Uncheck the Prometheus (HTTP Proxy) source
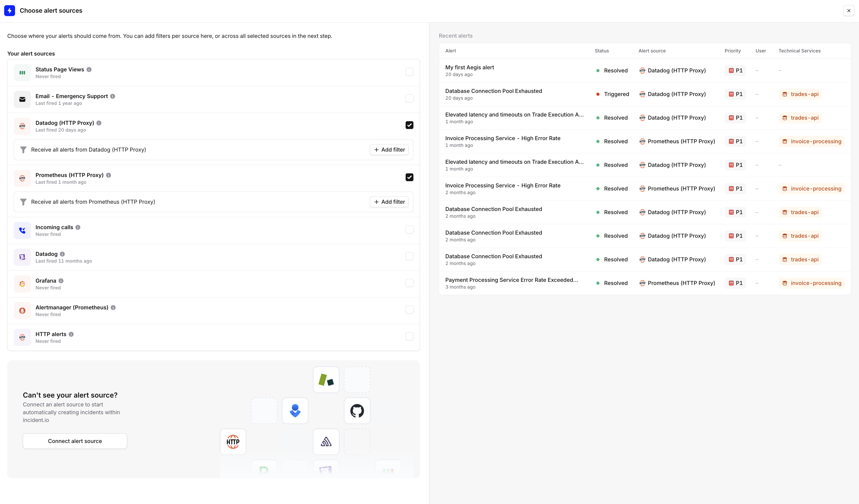Screen dimensions: 859x504 pyautogui.click(x=410, y=177)
